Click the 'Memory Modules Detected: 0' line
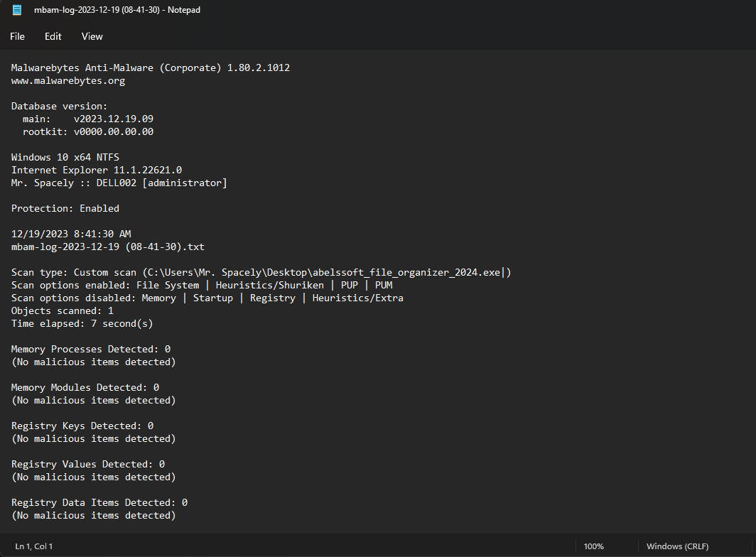 [85, 387]
